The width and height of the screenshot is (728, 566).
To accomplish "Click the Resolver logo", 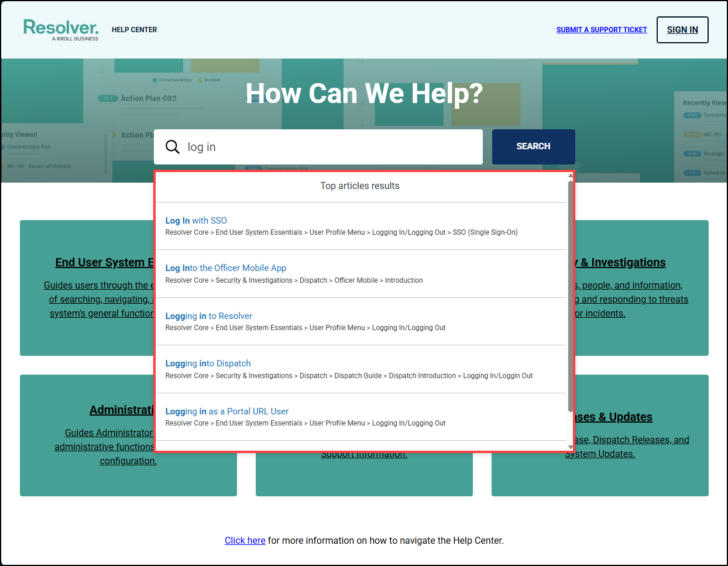I will point(61,30).
